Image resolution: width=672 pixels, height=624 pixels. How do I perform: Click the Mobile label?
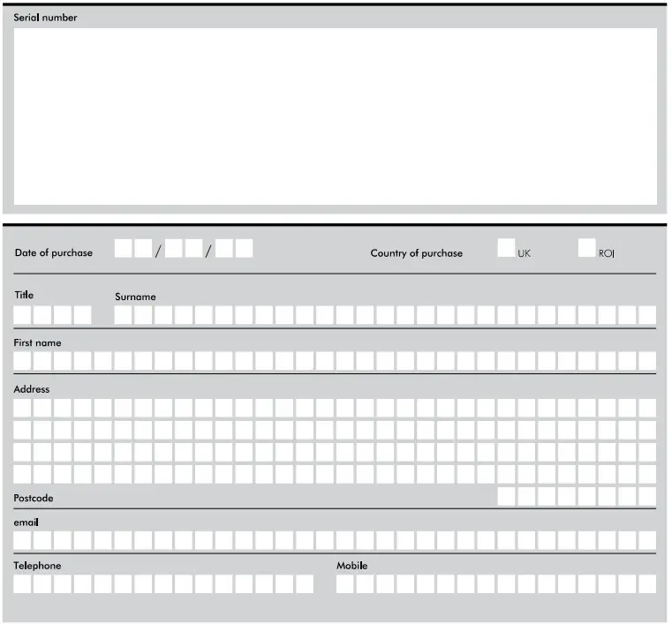(x=351, y=566)
